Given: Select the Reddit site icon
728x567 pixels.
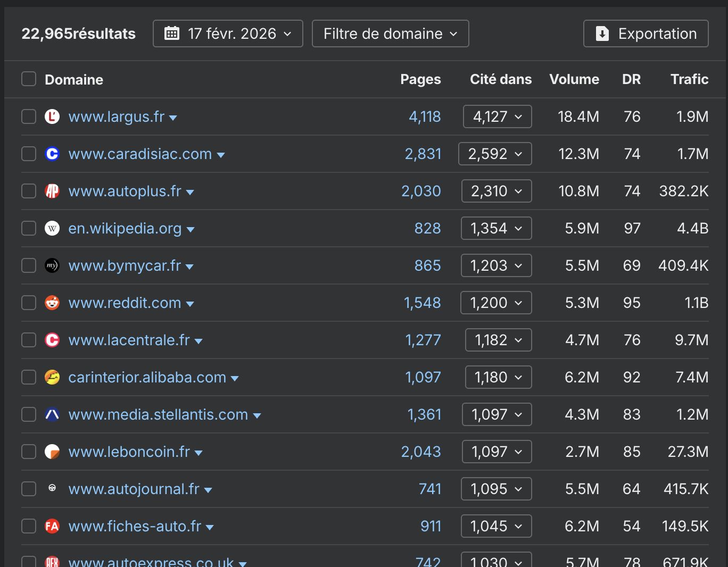Looking at the screenshot, I should pyautogui.click(x=52, y=303).
